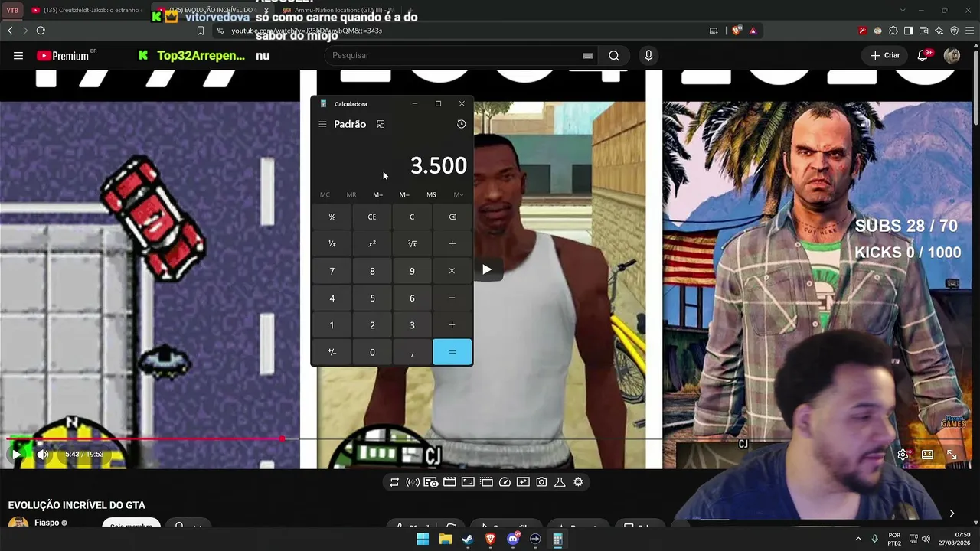Click the plus/minus sign key
The image size is (980, 551).
point(332,352)
